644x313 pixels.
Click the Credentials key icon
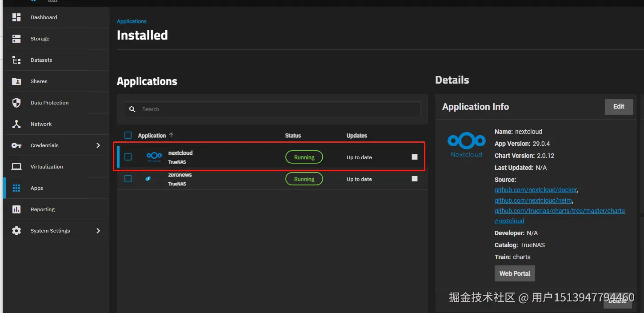[x=16, y=145]
